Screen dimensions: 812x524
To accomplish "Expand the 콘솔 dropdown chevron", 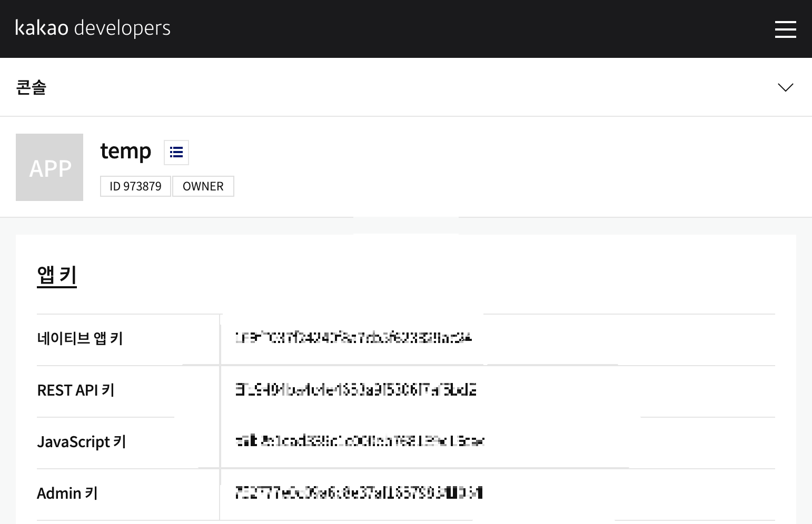I will point(785,87).
